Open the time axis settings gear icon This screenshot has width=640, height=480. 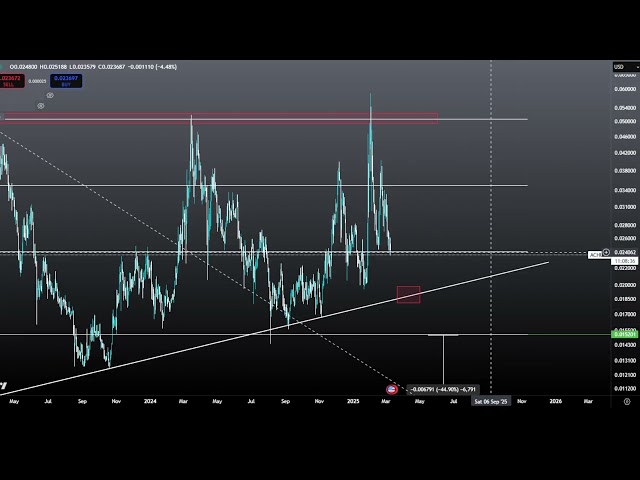pyautogui.click(x=626, y=400)
